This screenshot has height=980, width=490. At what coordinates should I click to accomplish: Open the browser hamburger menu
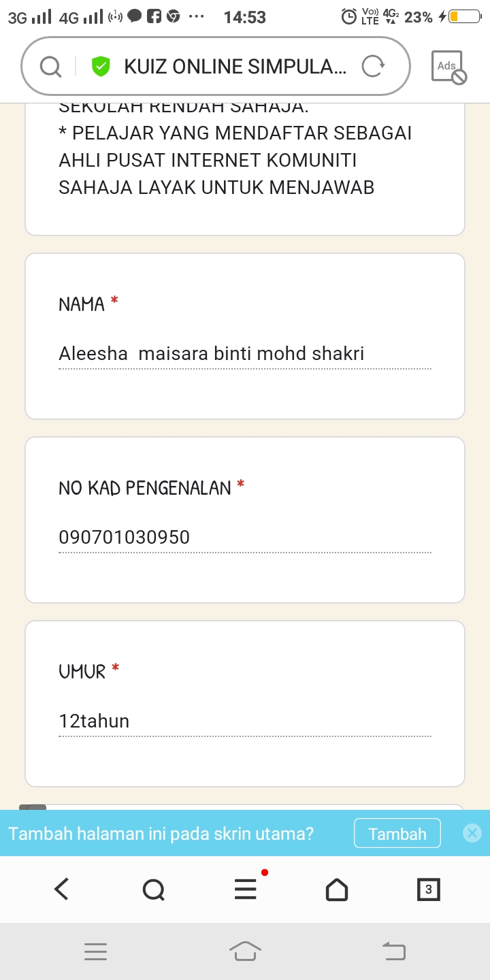point(245,889)
